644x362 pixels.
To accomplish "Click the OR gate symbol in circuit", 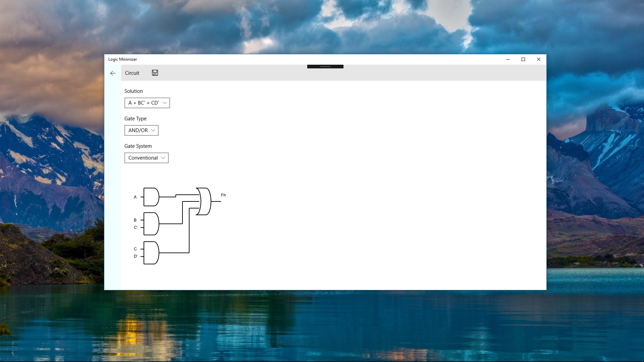I will click(x=204, y=201).
